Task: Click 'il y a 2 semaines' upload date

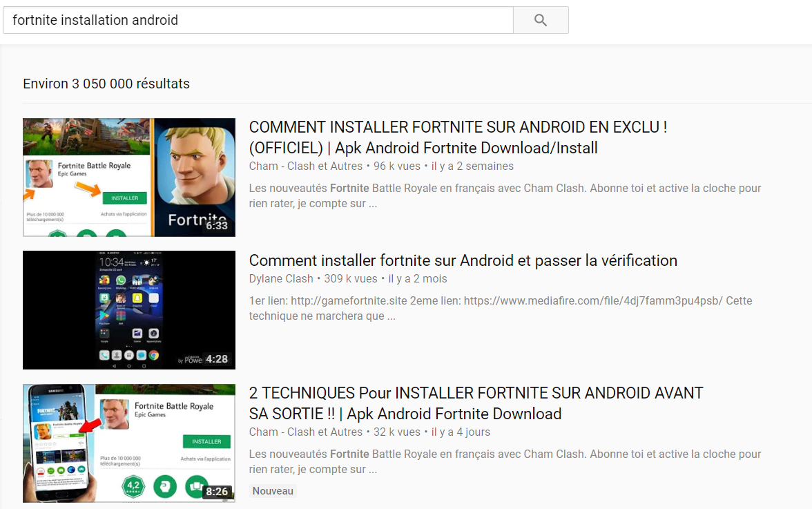Action: [x=472, y=166]
